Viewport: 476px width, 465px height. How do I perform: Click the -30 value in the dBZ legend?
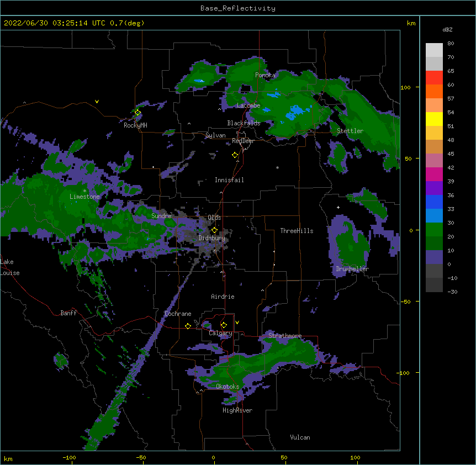pyautogui.click(x=452, y=292)
